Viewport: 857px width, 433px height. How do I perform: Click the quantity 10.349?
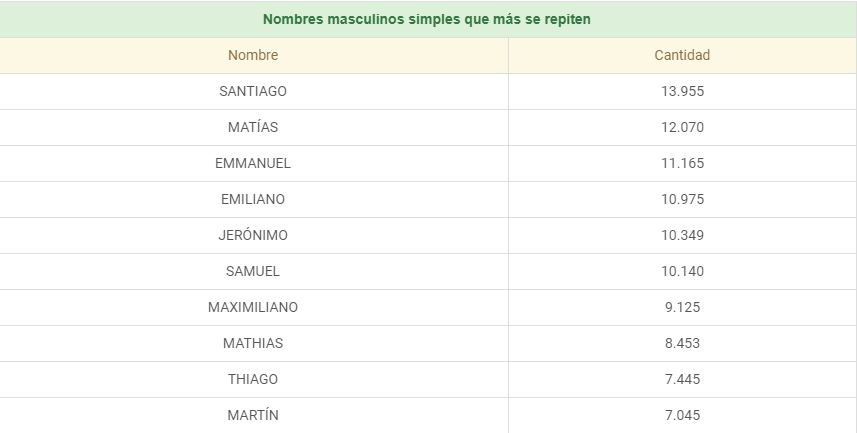tap(682, 235)
